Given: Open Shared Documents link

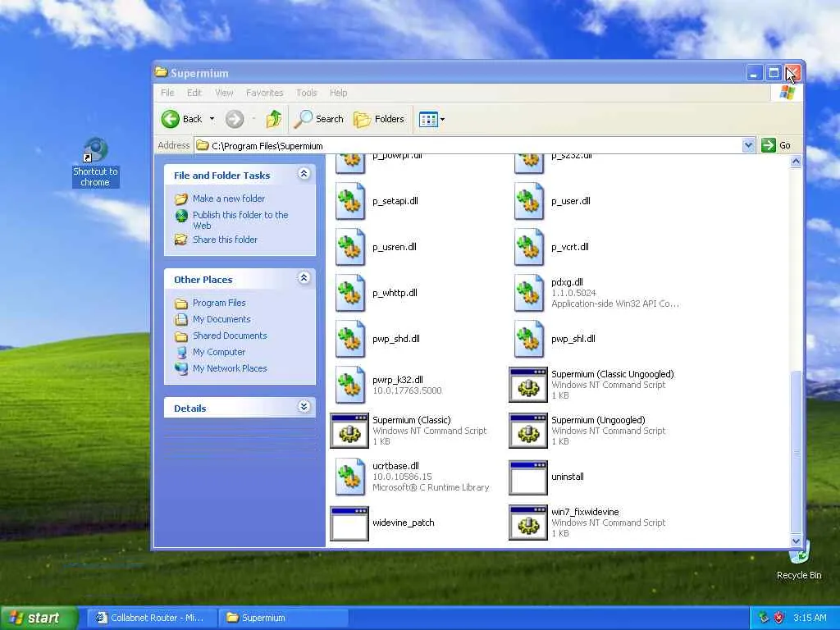Looking at the screenshot, I should (x=230, y=336).
